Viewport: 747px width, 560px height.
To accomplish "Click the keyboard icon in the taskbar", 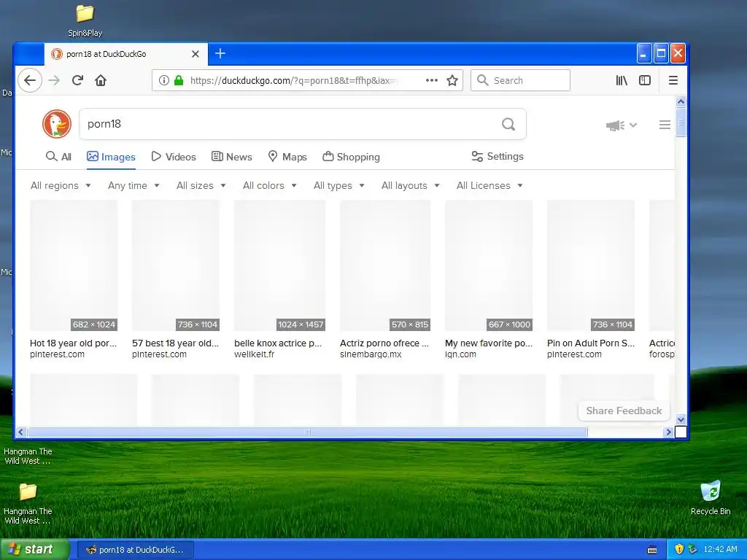I will coord(652,550).
